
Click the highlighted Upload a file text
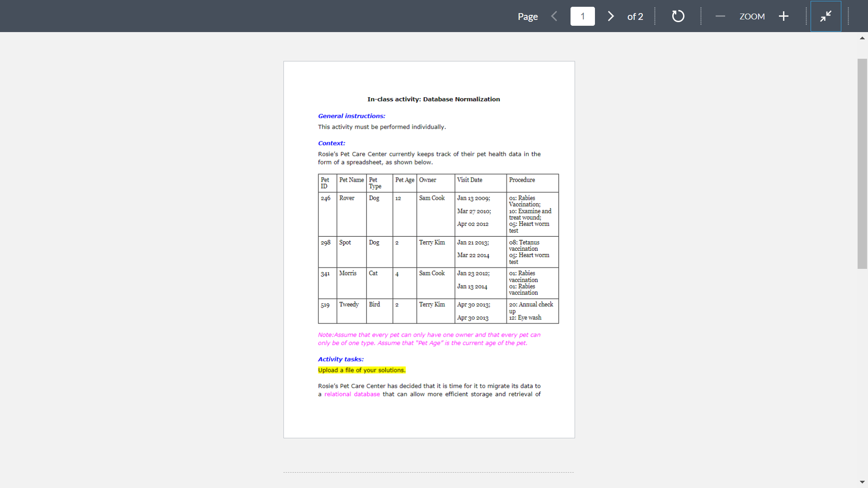pos(361,370)
